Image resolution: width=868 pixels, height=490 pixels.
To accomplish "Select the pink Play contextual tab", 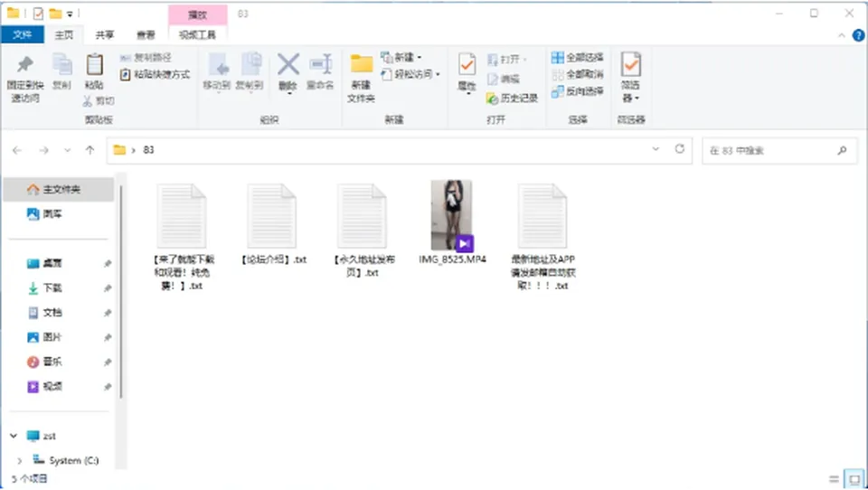I will [198, 15].
